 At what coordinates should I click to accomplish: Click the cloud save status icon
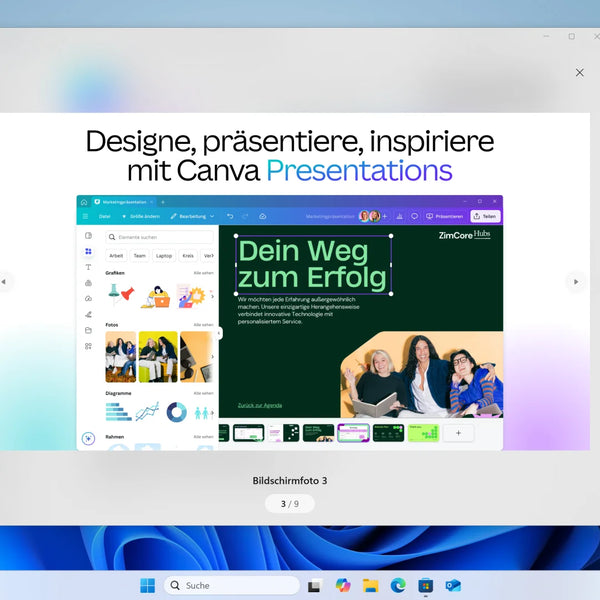[262, 217]
